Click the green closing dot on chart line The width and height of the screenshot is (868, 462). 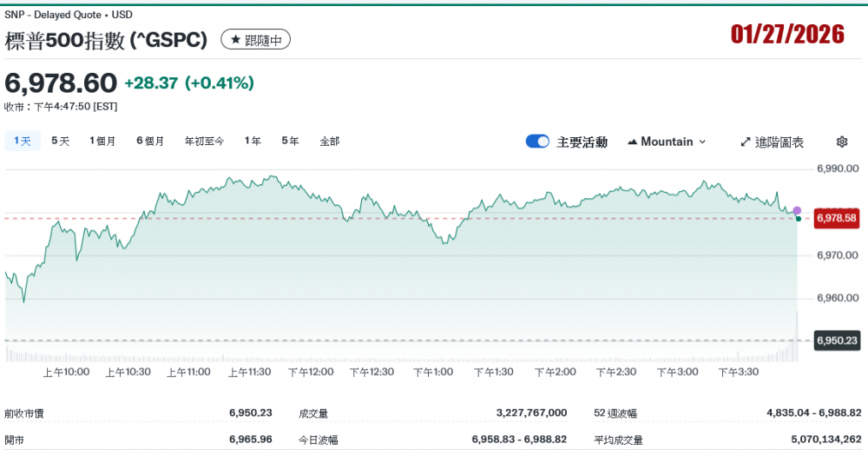798,218
